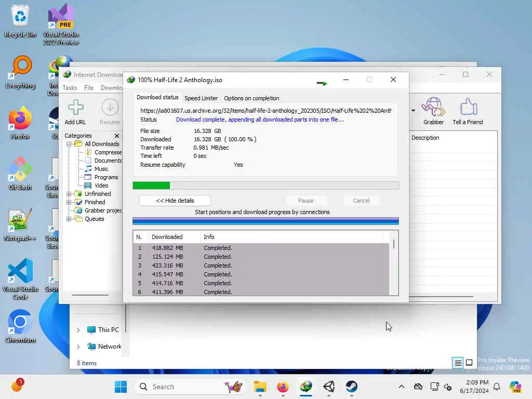Expand Network in Explorer navigation
The height and width of the screenshot is (399, 532).
78,347
